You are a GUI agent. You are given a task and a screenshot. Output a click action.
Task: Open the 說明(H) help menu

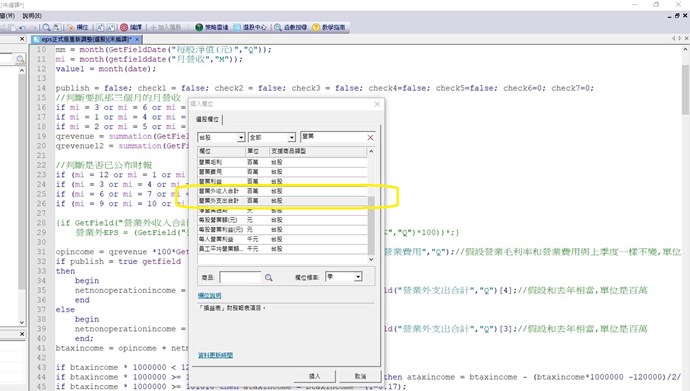[x=32, y=16]
